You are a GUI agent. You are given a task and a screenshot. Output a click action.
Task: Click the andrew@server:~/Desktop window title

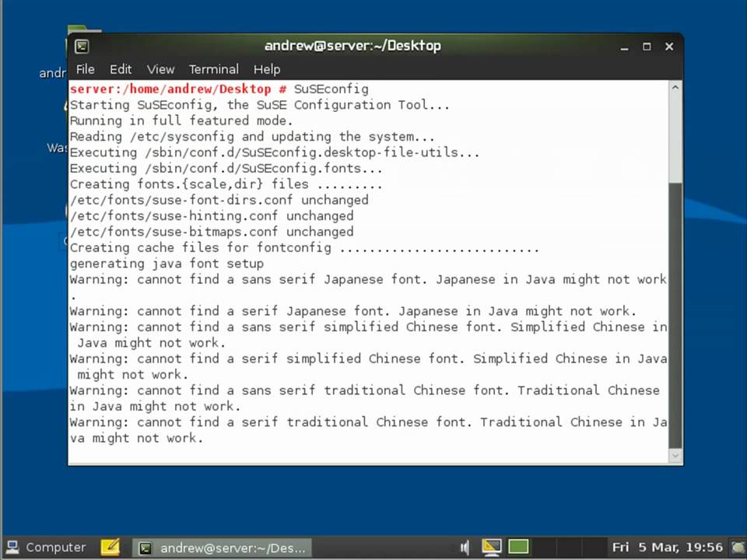(x=352, y=46)
